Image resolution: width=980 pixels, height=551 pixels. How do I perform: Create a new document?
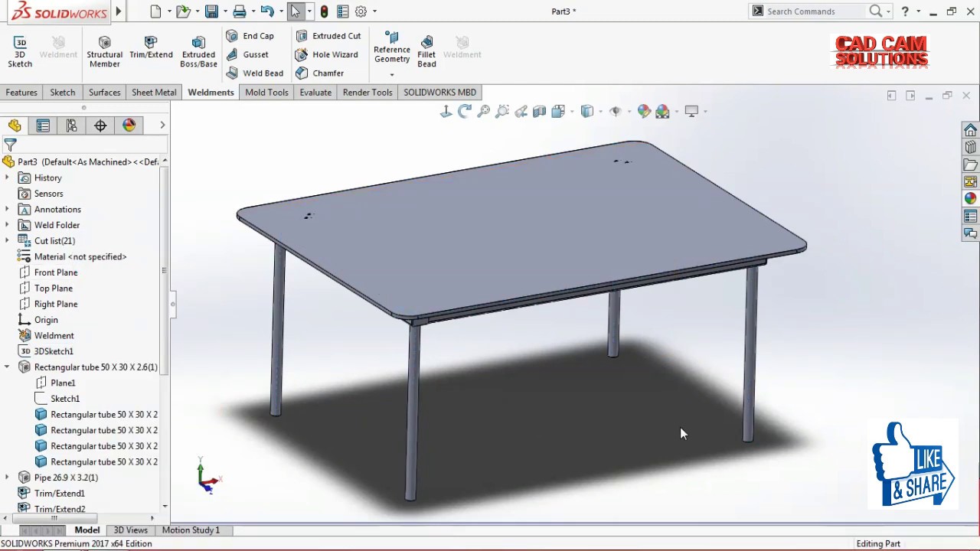coord(156,11)
